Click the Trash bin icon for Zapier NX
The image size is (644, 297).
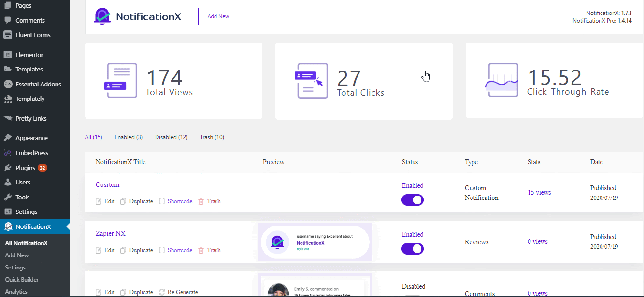(x=201, y=250)
